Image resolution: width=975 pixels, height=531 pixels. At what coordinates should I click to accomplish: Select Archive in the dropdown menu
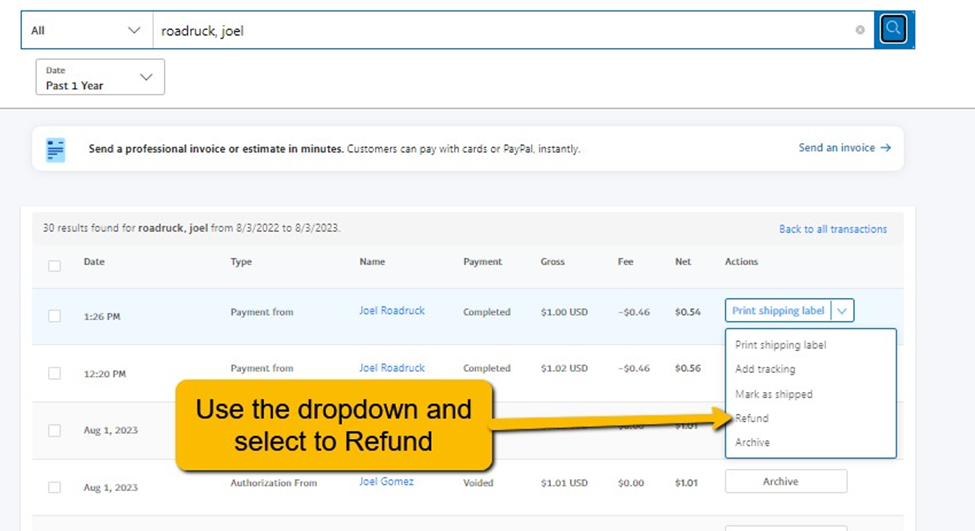752,442
